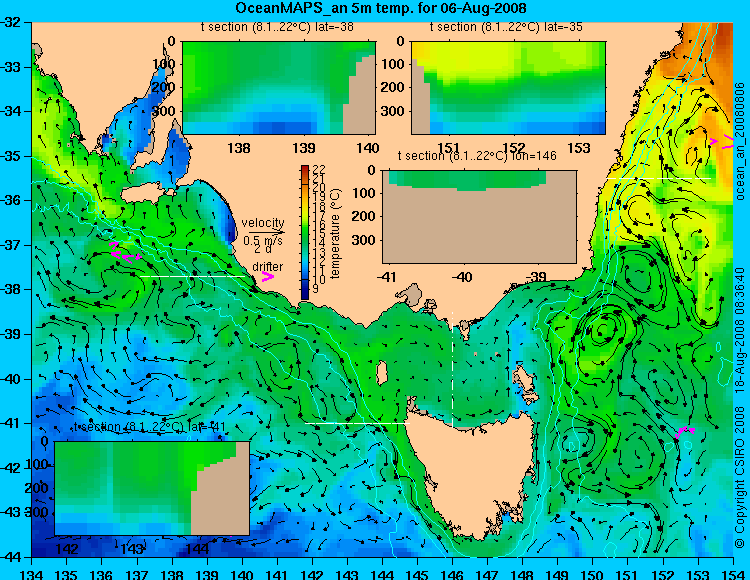Click the '143' label in lat=-41 inset
750x580 pixels.
tap(132, 549)
